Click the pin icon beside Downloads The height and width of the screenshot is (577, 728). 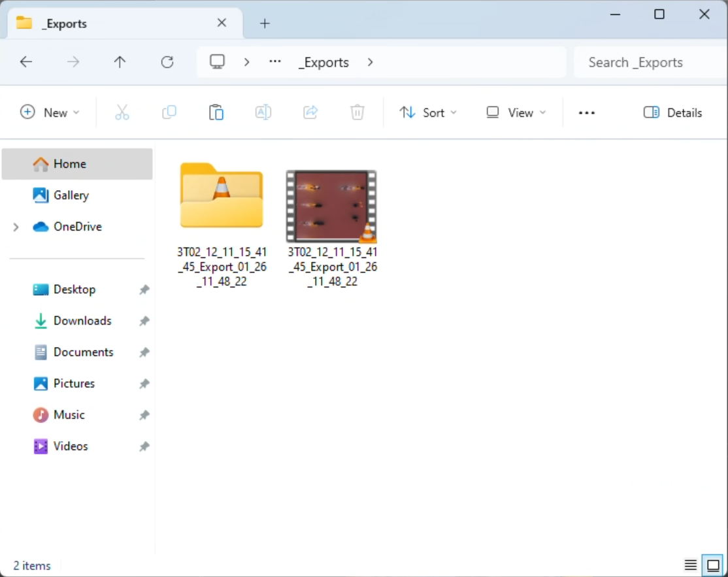[x=144, y=321]
